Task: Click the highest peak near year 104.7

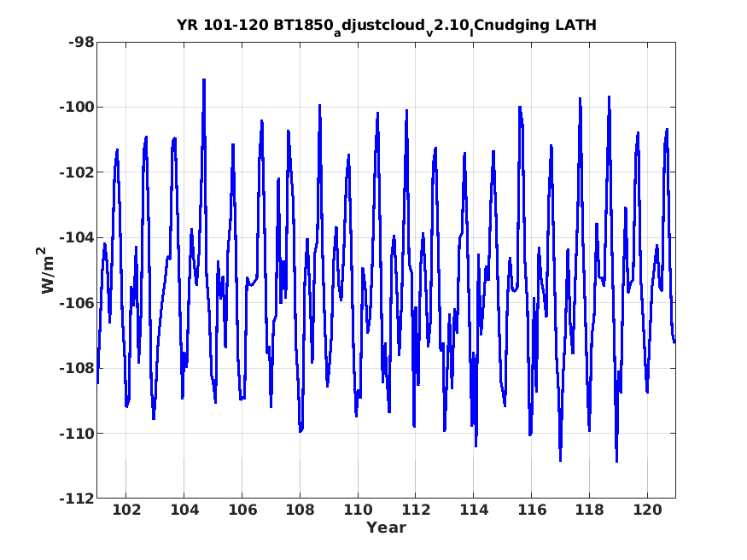Action: pos(204,80)
